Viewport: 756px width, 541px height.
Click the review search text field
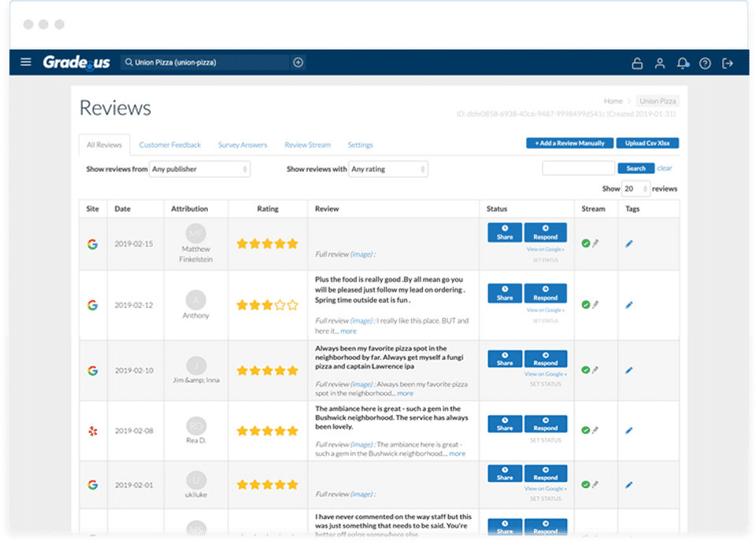pos(578,169)
